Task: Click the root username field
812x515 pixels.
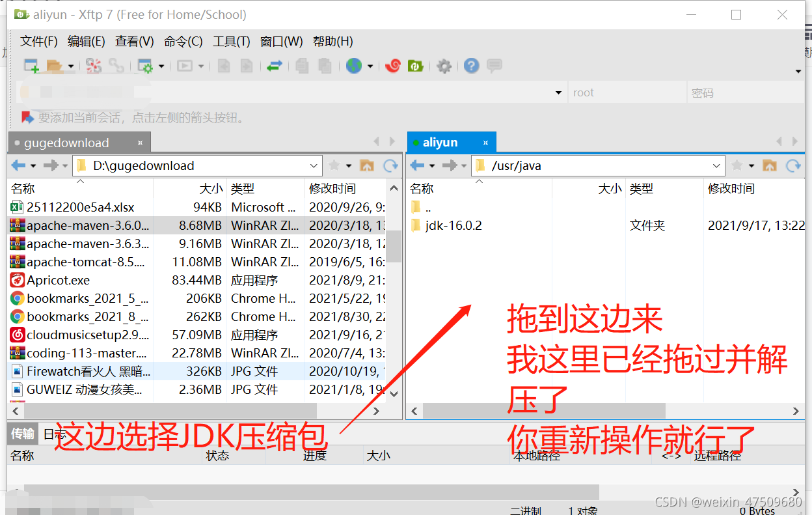Action: (x=627, y=92)
